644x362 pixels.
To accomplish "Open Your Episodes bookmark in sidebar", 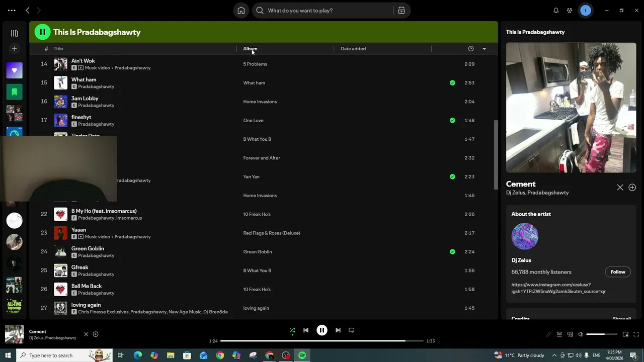I will (14, 92).
